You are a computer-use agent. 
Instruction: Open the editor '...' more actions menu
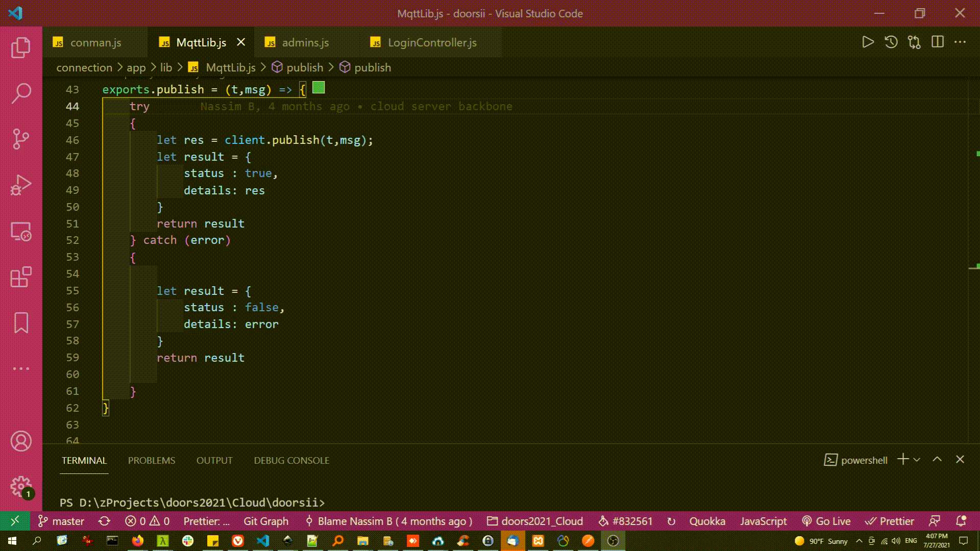(961, 42)
